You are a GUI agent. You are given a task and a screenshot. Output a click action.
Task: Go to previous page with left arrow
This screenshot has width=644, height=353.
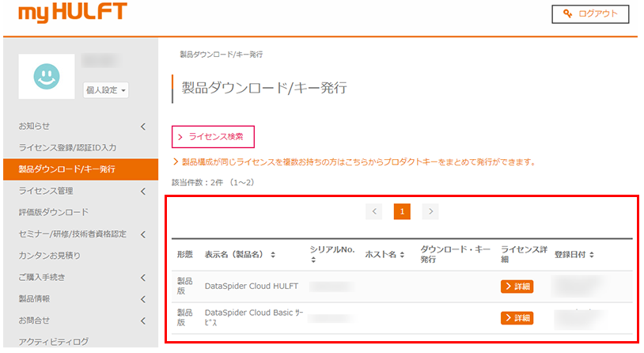[375, 211]
